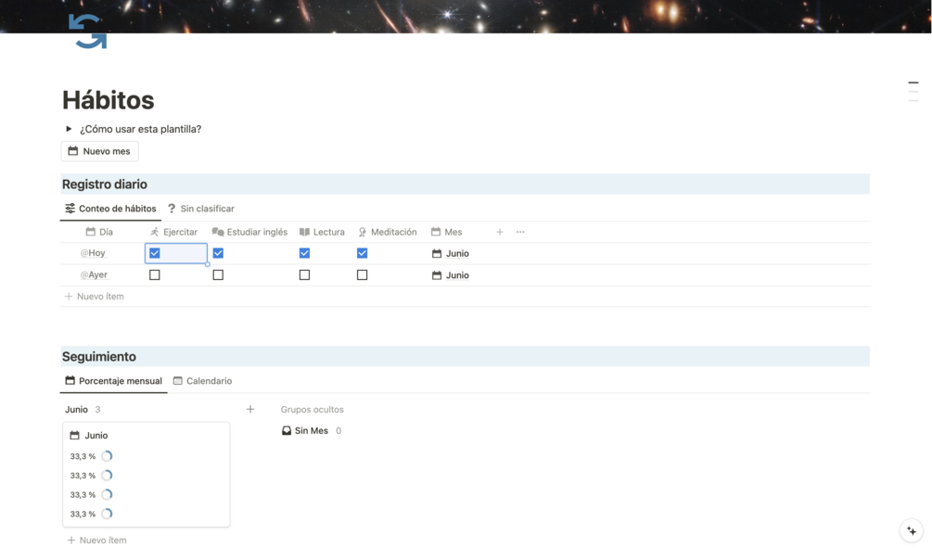The width and height of the screenshot is (932, 560).
Task: Click the Ejercitar column header
Action: point(173,232)
